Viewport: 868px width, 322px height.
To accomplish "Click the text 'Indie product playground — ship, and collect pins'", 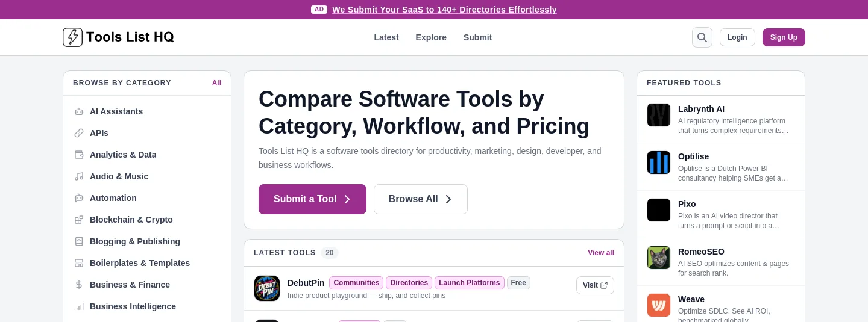I will [366, 296].
